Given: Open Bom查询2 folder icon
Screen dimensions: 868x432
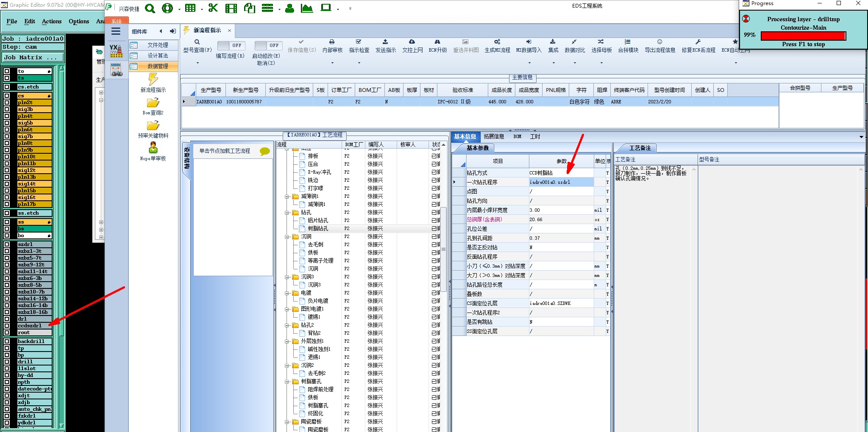Looking at the screenshot, I should point(153,103).
